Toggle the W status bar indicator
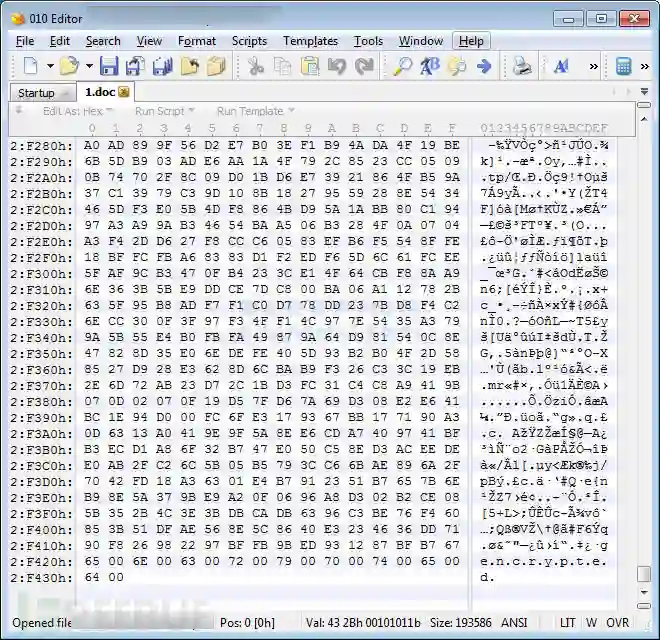Image resolution: width=660 pixels, height=640 pixels. [x=591, y=623]
